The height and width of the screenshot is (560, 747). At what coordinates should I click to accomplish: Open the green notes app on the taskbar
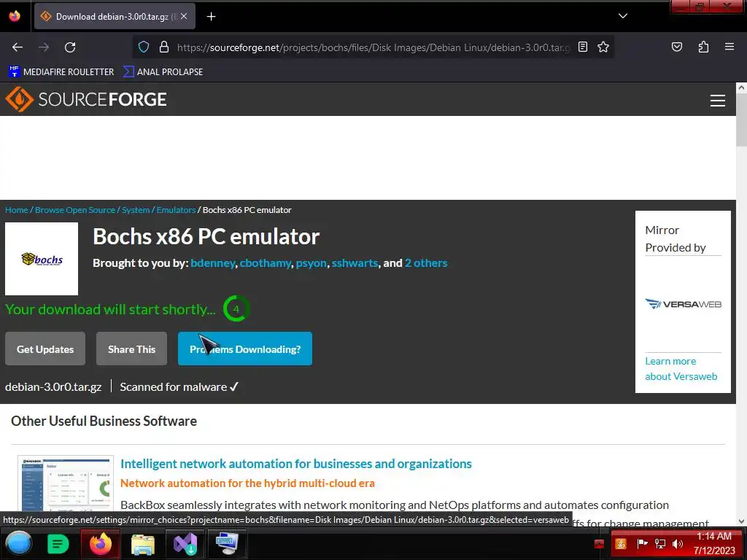click(58, 544)
